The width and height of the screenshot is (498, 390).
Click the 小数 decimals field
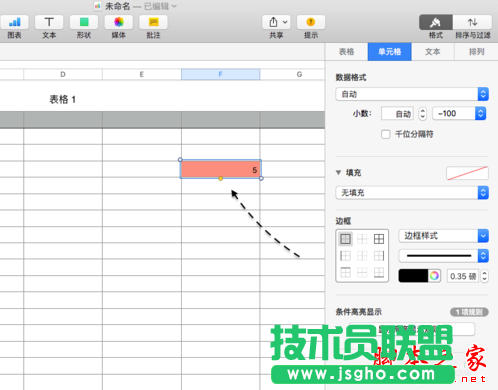[x=397, y=114]
